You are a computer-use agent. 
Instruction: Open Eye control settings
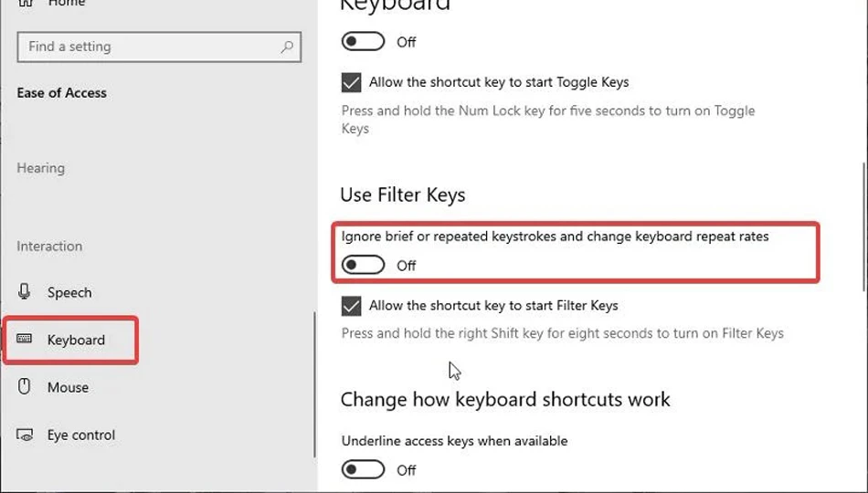pyautogui.click(x=81, y=435)
